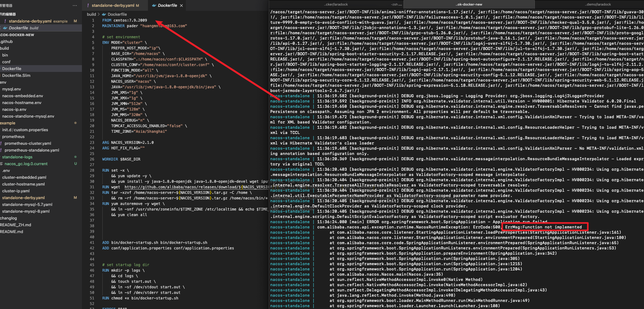
Task: Click the Dockerfile label in the breadcrumb path
Action: 117,14
